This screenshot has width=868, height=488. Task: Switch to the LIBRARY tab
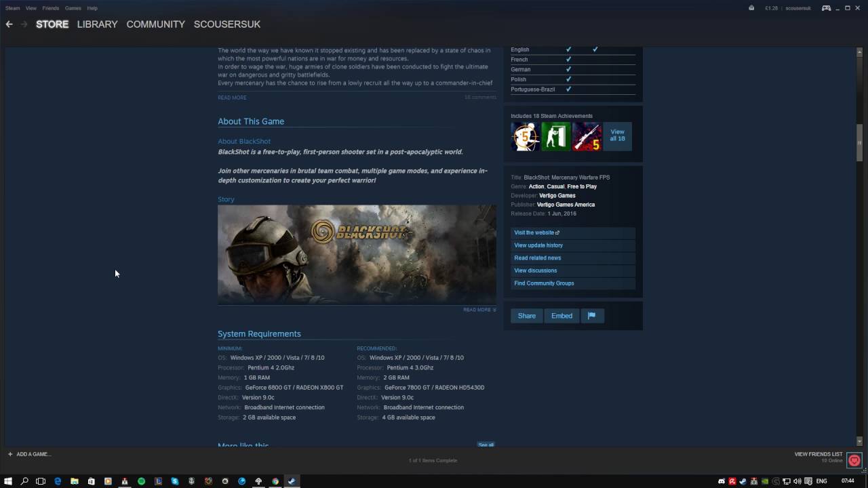coord(97,24)
